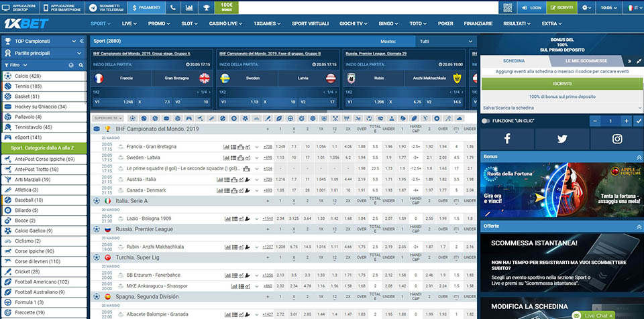644x319 pixels.
Task: Click the Twitter icon
Action: 562,139
